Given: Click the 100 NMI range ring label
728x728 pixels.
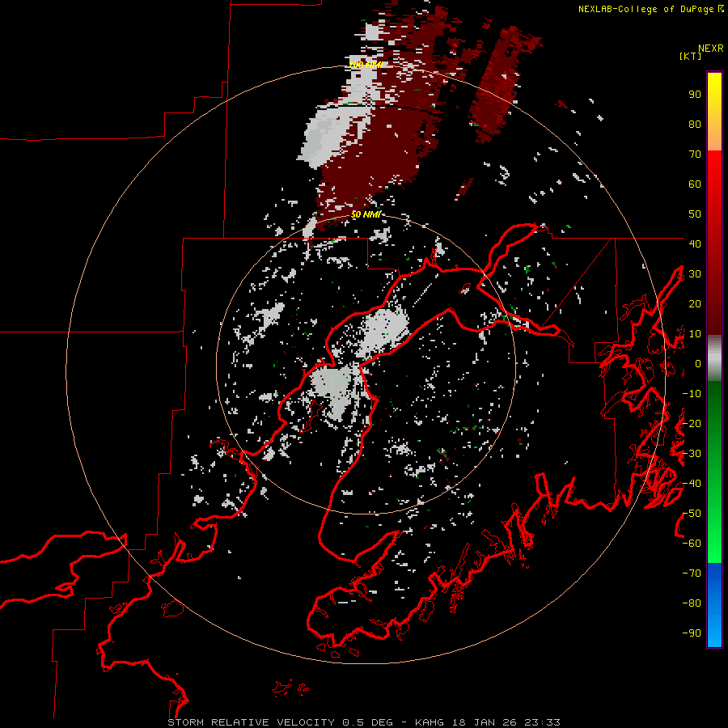Looking at the screenshot, I should pos(366,65).
